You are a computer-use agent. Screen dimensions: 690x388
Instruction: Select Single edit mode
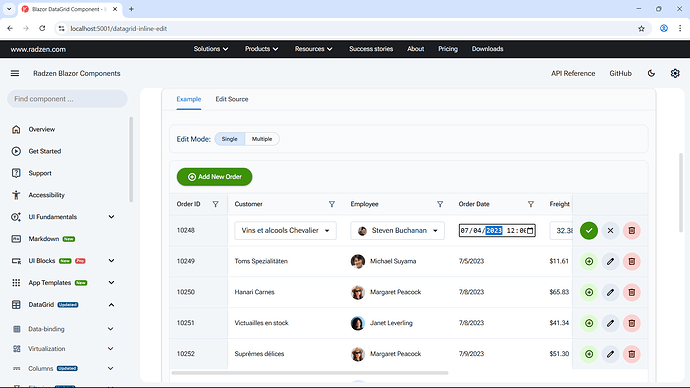pyautogui.click(x=230, y=139)
